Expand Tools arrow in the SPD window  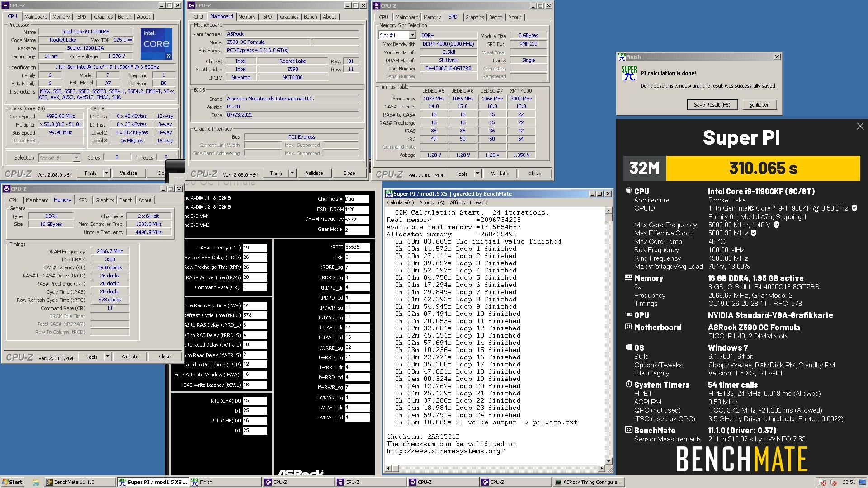point(477,174)
